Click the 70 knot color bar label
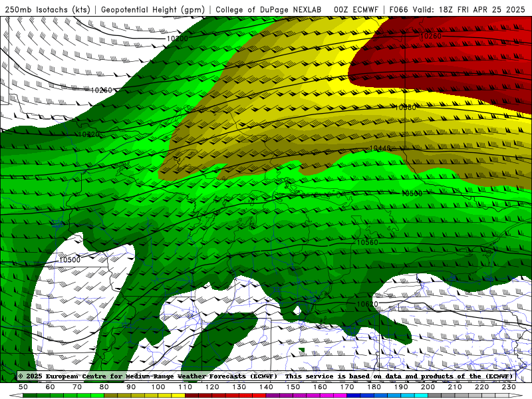 pos(77,387)
